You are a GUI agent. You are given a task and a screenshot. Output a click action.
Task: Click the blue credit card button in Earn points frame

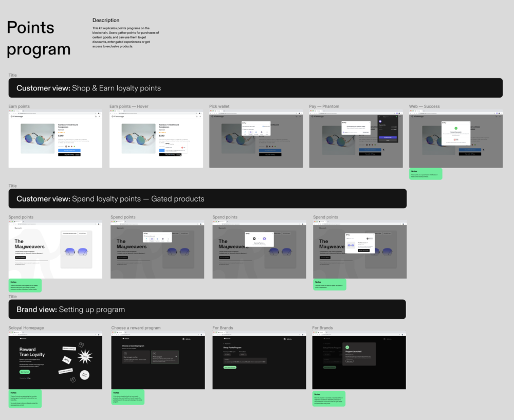coord(69,151)
